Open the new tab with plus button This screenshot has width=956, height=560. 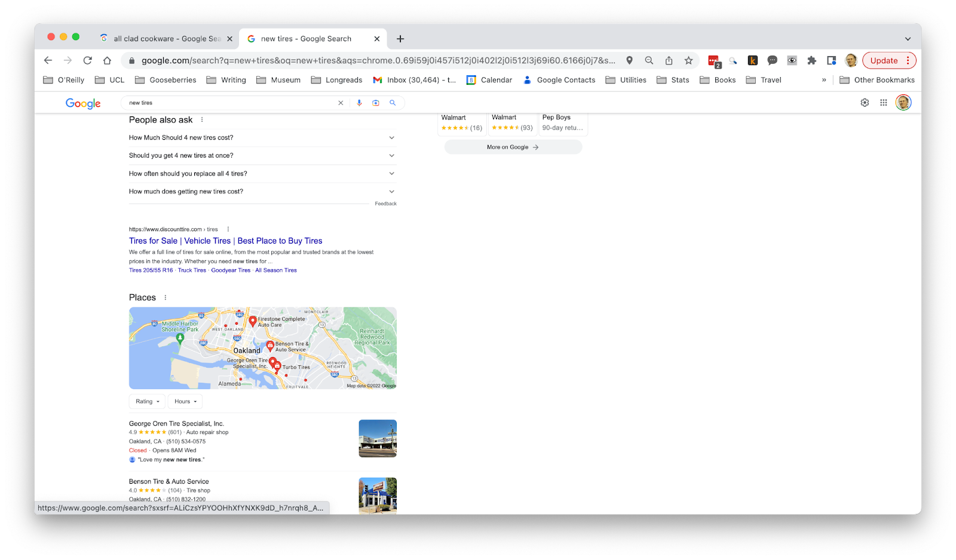point(400,39)
